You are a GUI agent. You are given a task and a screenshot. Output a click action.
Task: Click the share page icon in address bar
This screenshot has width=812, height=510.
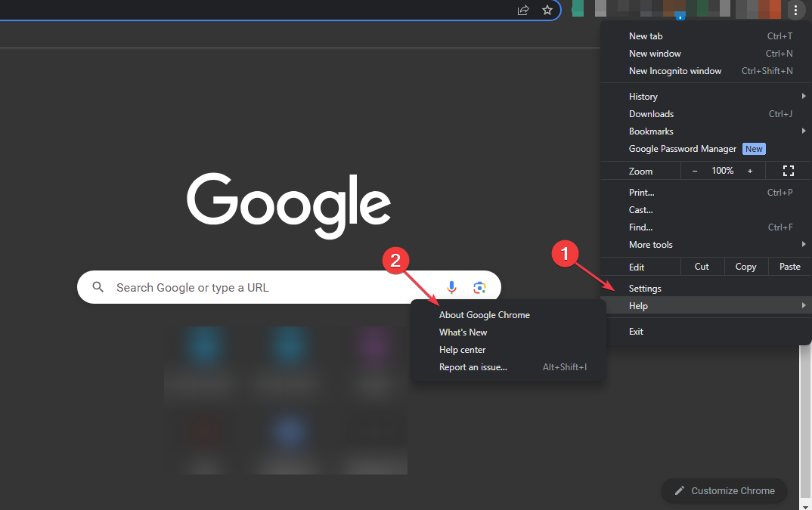[x=523, y=10]
